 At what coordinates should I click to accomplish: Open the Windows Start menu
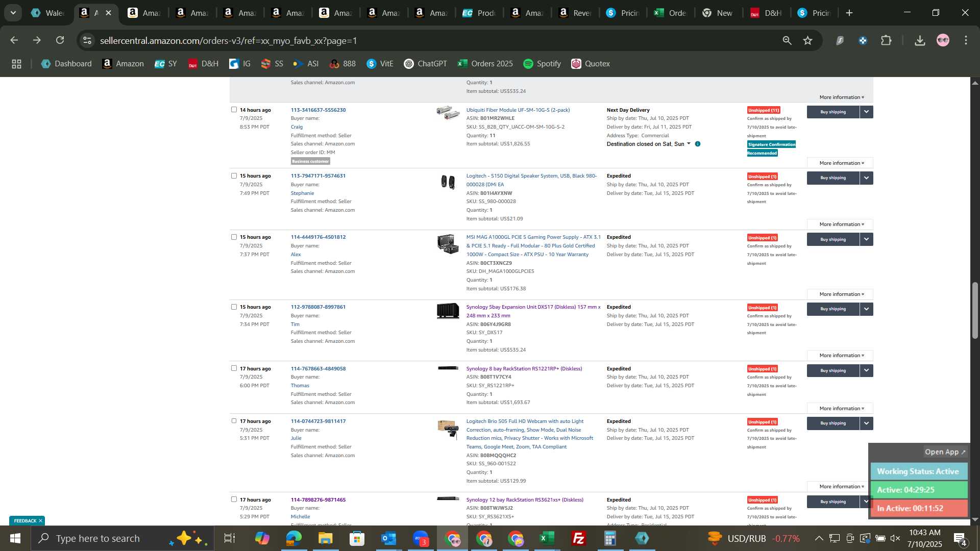pos(15,538)
